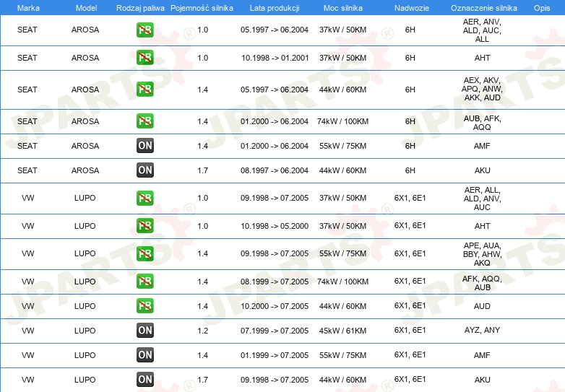This screenshot has height=392, width=565.
Task: Click the engine code cell AUB, AFK, AQQ
Action: click(x=482, y=123)
